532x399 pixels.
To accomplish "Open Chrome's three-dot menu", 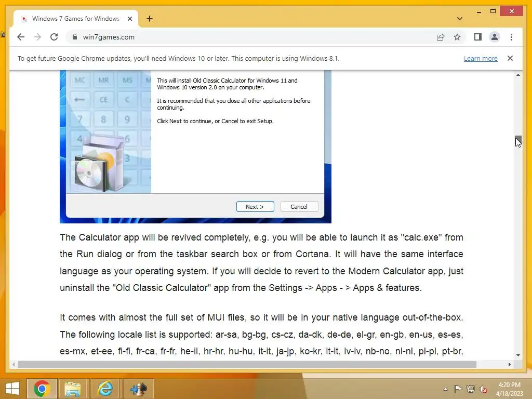I will pos(511,37).
